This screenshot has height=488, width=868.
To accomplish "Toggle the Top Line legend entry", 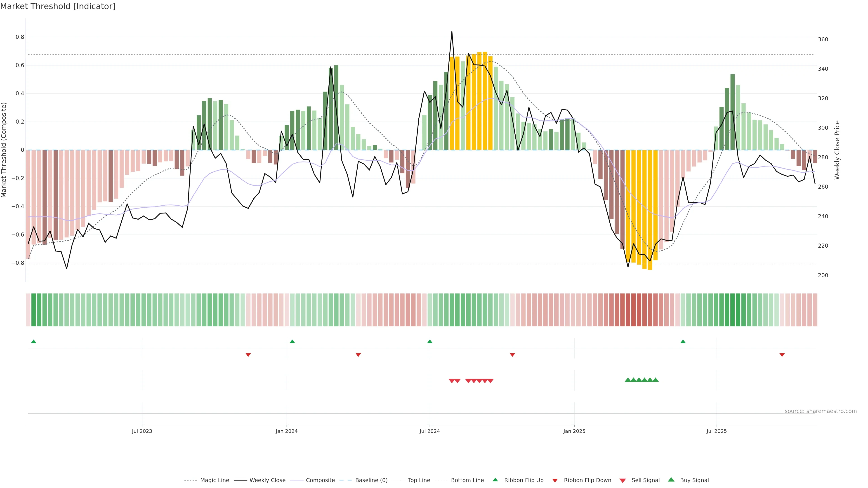I will pos(419,480).
